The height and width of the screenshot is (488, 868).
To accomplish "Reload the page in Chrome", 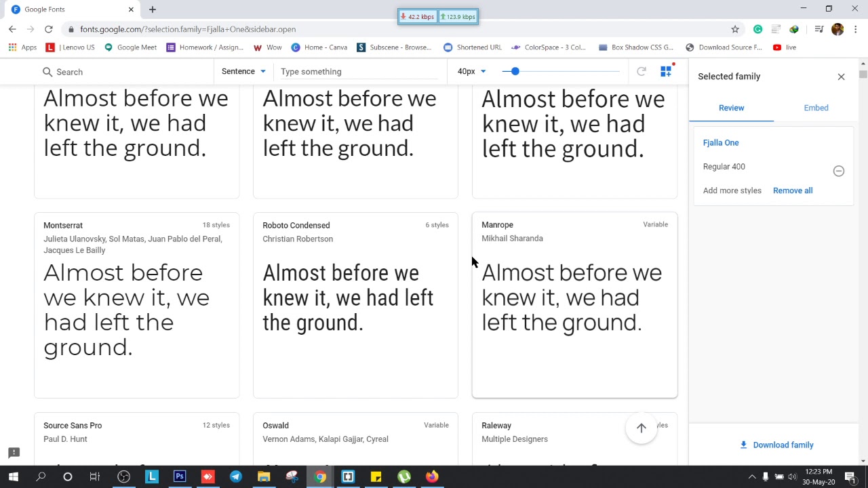I will click(x=49, y=29).
